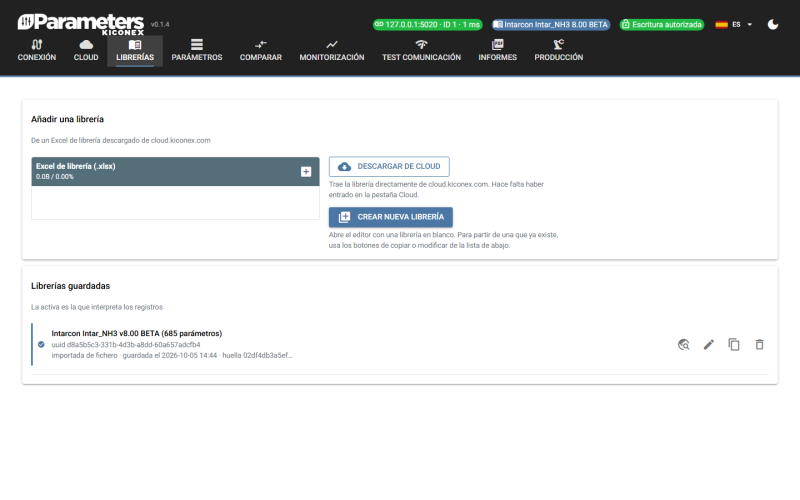This screenshot has height=500, width=800.
Task: Click the connection status chip 127.0.0.1:5020
Action: 428,24
